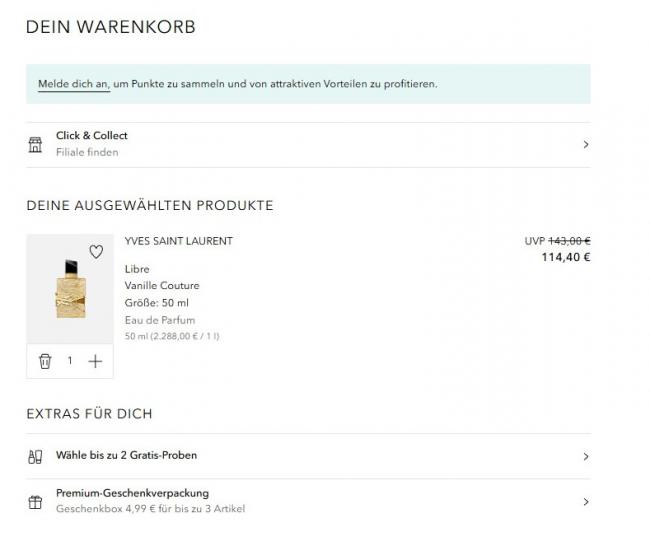Click the Libre perfume bottle thumbnail
Image resolution: width=650 pixels, height=546 pixels.
click(70, 290)
